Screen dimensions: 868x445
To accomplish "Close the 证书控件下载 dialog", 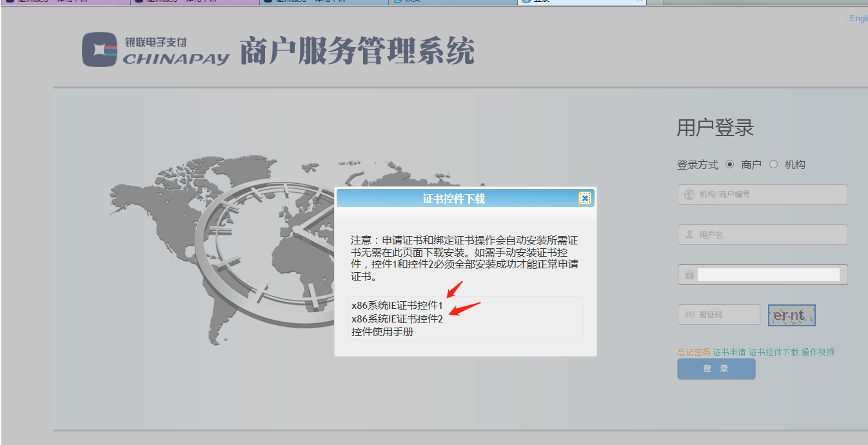I will (585, 198).
